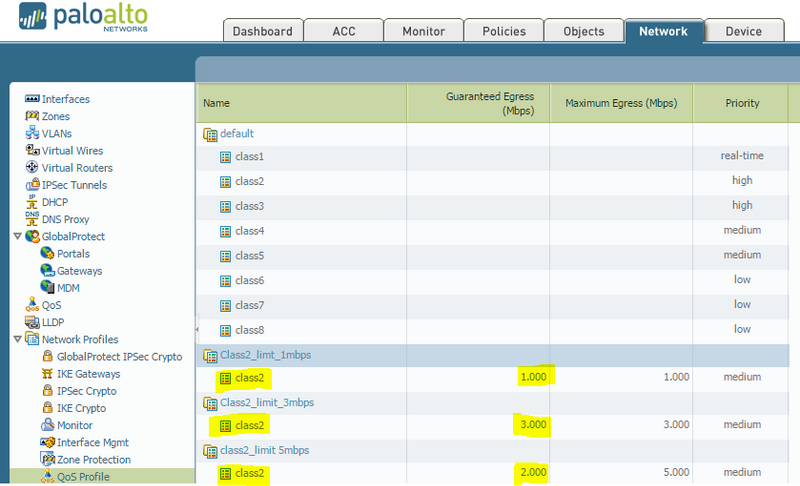
Task: Click the Class2_limt_1mbps profile icon
Action: (x=210, y=355)
